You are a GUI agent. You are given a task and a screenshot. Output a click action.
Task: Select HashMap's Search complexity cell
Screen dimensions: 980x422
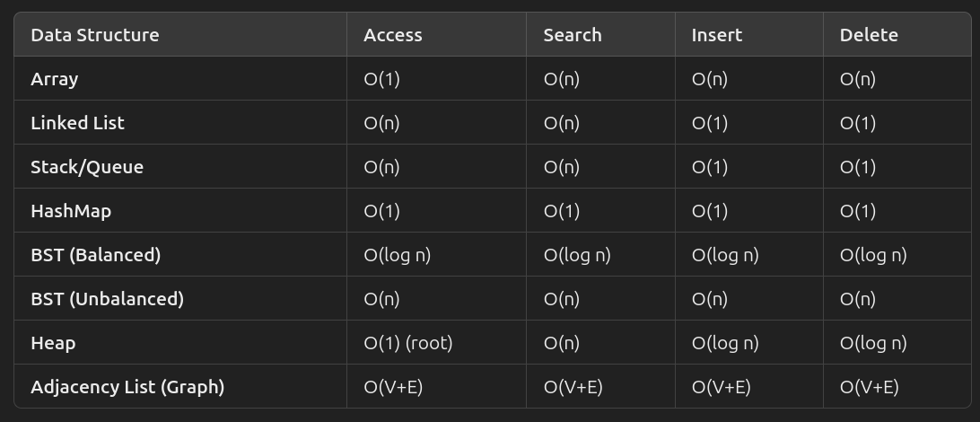[562, 211]
